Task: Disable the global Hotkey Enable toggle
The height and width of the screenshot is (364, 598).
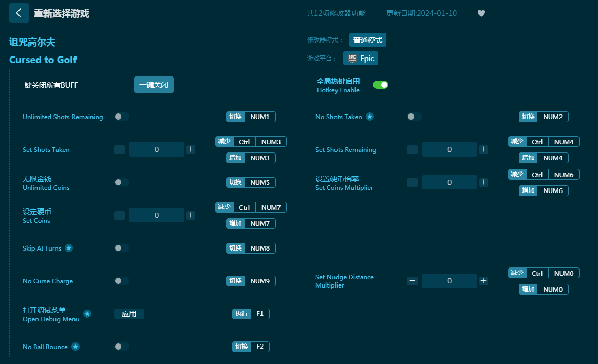Action: coord(380,85)
